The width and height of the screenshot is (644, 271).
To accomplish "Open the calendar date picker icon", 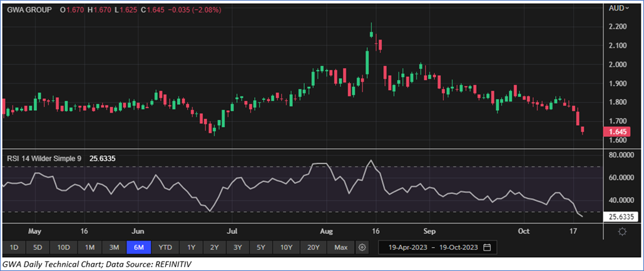I will click(487, 247).
